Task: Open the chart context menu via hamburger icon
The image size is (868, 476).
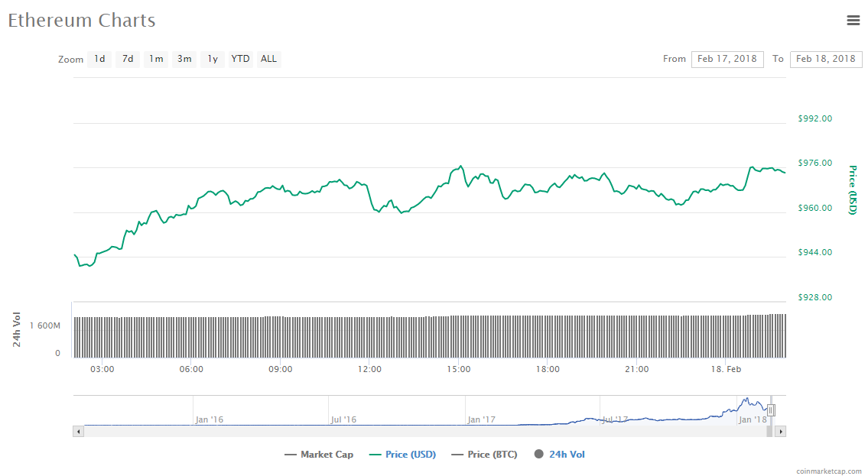Action: pyautogui.click(x=853, y=21)
